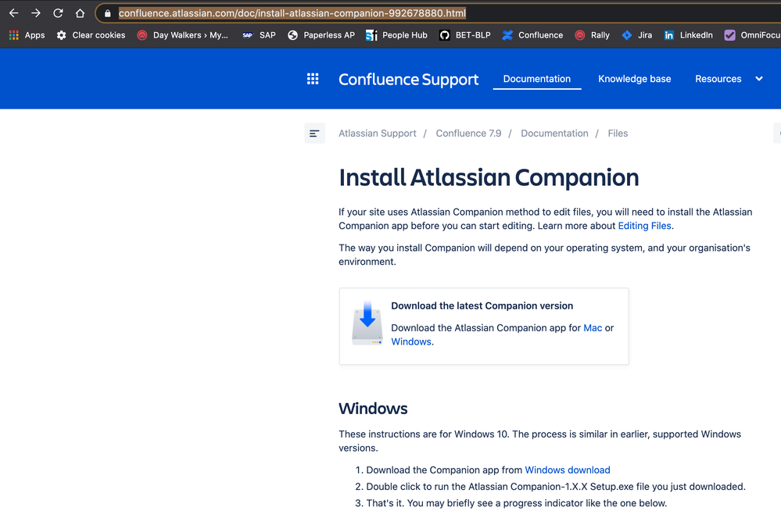Screen dimensions: 781x532
Task: Open the Windows download link in step 1
Action: 568,470
